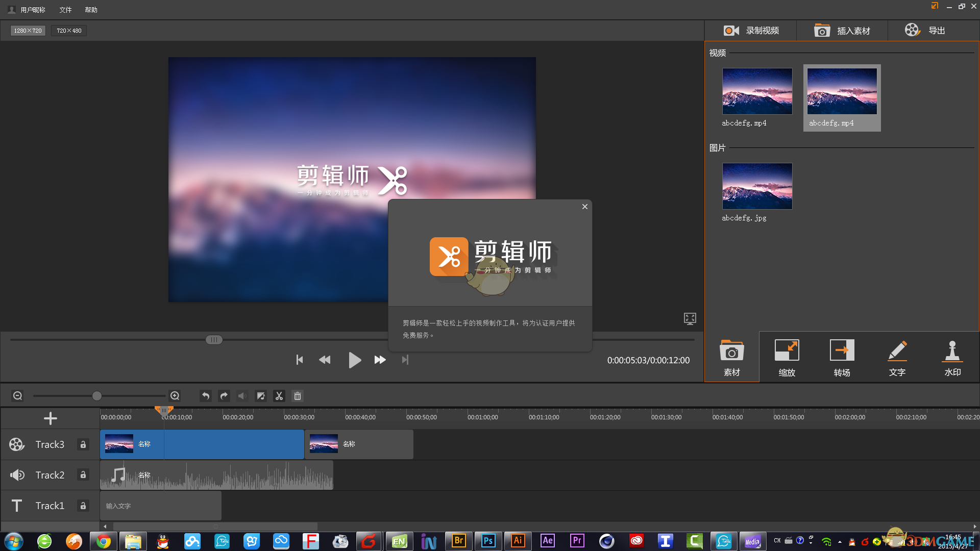Screen dimensions: 980x551
Task: Click the timeline zoom slider handle
Action: coord(97,395)
